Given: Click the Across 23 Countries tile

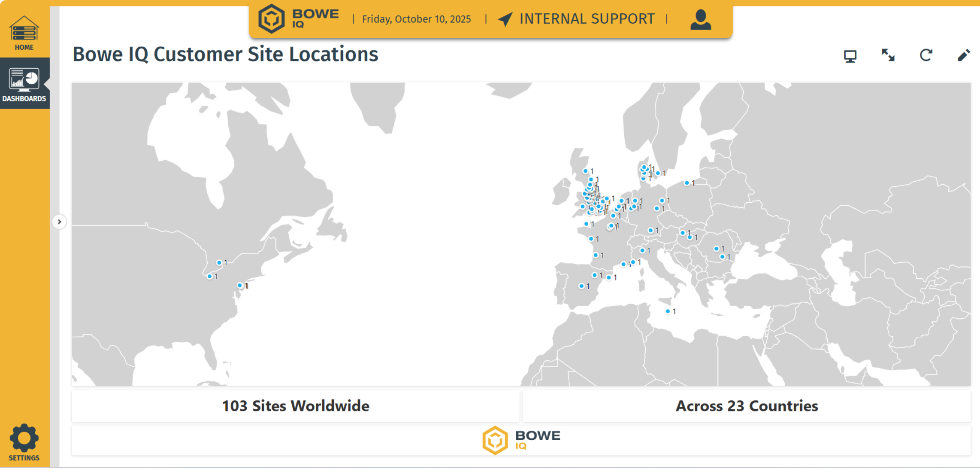Looking at the screenshot, I should pyautogui.click(x=747, y=406).
